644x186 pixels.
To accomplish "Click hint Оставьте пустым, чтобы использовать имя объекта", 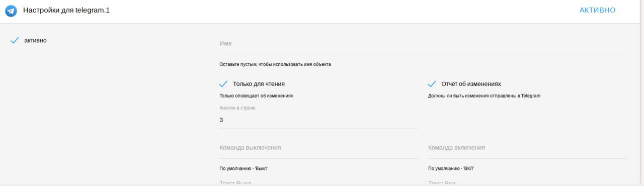I will (x=275, y=64).
